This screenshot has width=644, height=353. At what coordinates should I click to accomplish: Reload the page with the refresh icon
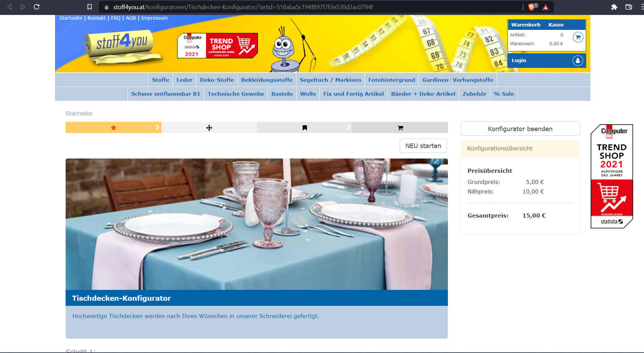point(37,7)
